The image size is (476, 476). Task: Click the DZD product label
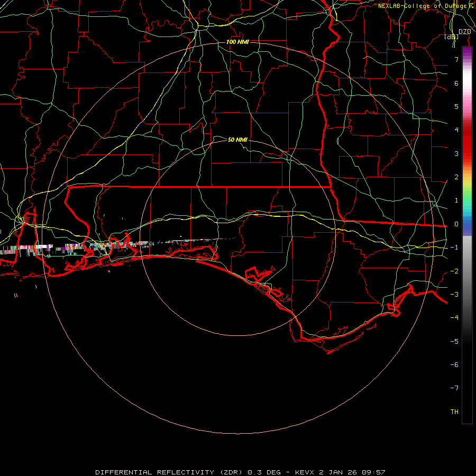pos(464,32)
